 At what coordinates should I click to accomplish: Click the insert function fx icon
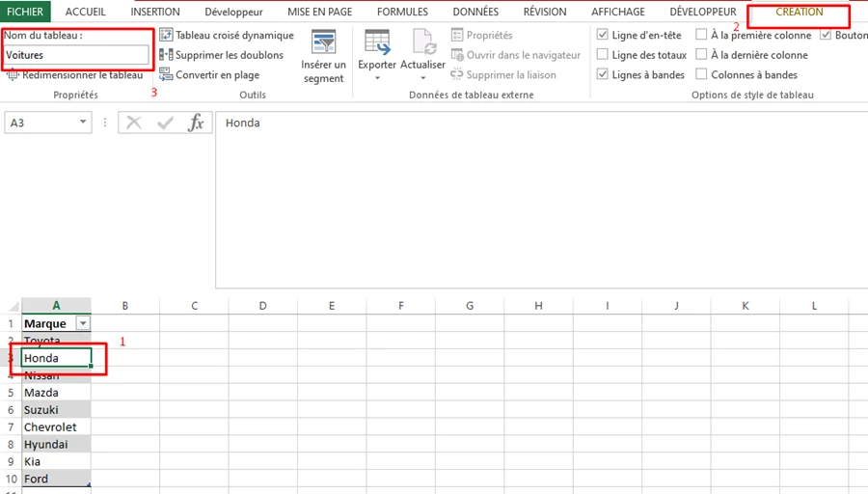click(x=196, y=123)
